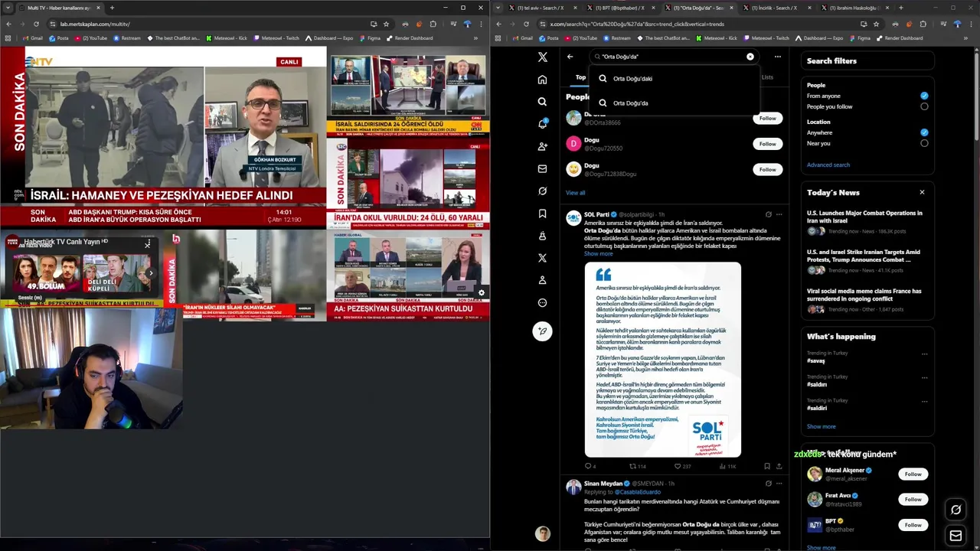The image size is (980, 551).
Task: Open Premium X icon in sidebar
Action: 542,258
